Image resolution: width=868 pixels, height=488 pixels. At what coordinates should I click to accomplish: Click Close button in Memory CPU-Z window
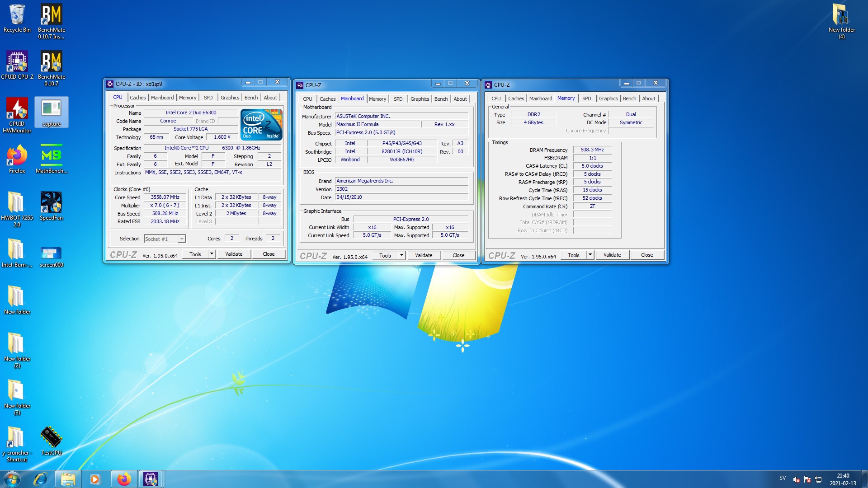[x=647, y=255]
